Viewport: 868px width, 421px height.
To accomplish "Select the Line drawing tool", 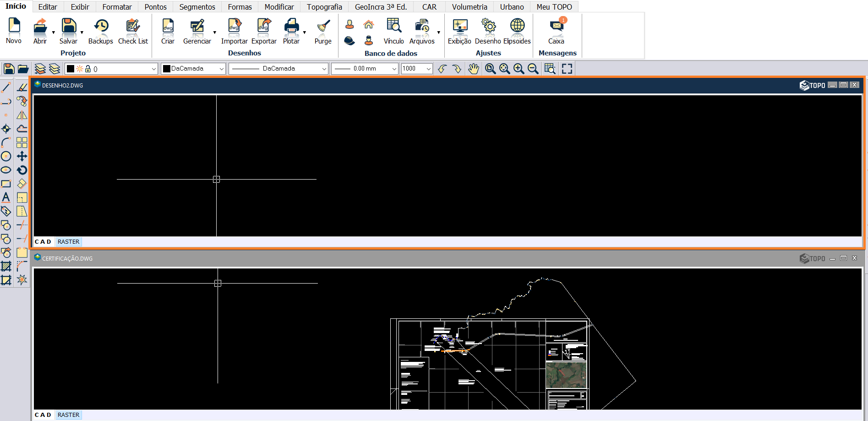I will 6,87.
